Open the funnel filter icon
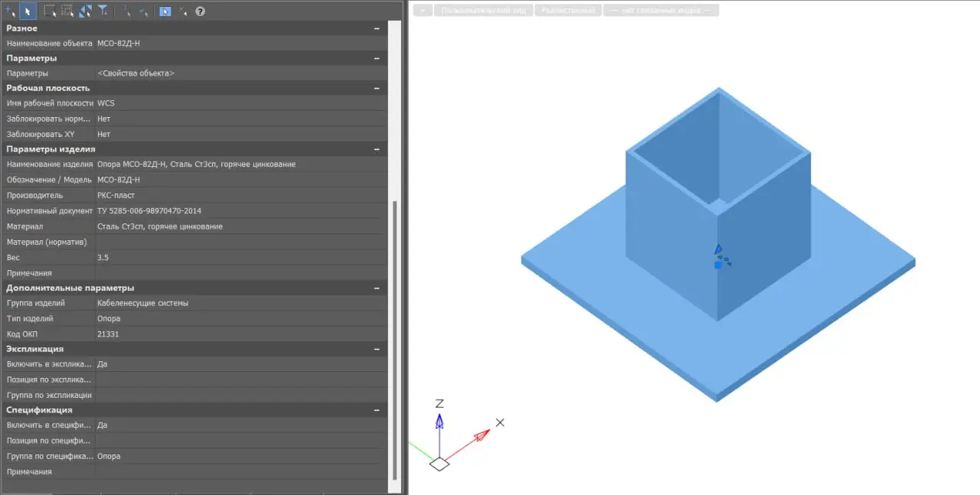This screenshot has height=495, width=980. click(x=103, y=11)
